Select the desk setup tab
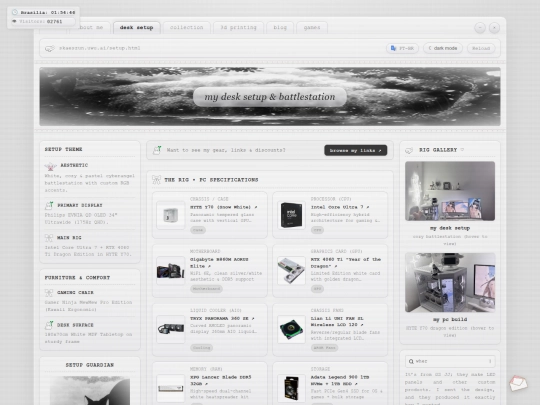This screenshot has height=405, width=540. point(137,28)
